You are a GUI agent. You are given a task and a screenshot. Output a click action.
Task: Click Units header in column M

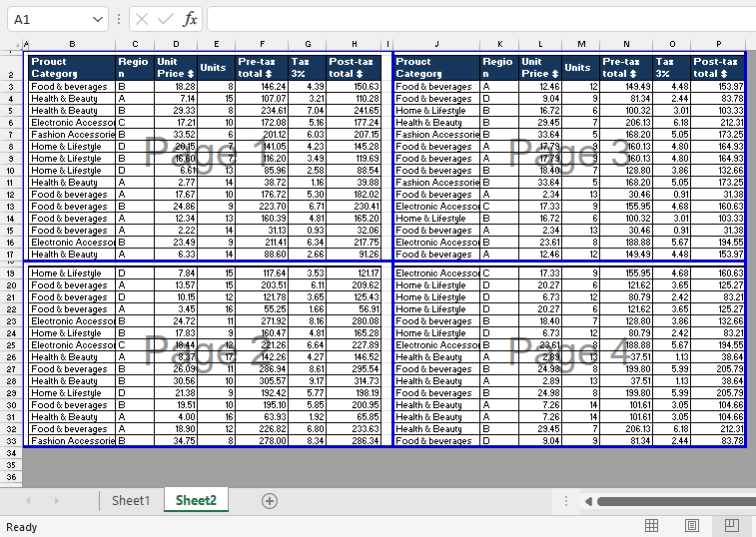coord(581,68)
